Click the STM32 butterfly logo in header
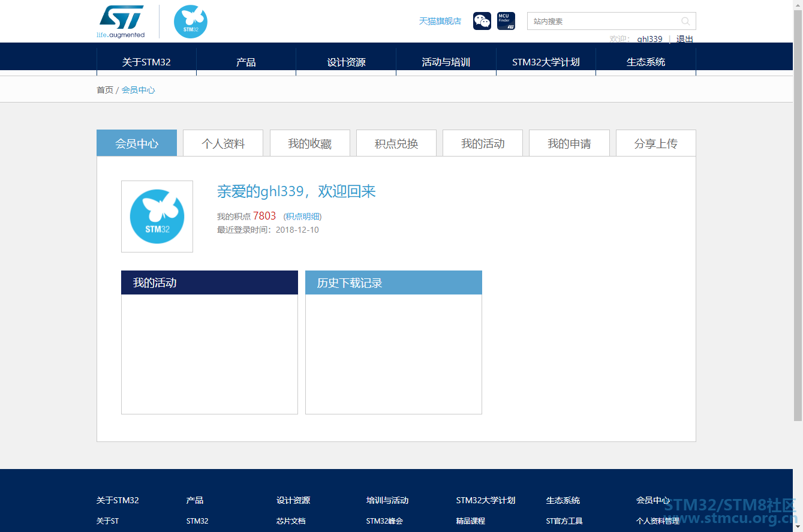The height and width of the screenshot is (532, 803). [191, 22]
